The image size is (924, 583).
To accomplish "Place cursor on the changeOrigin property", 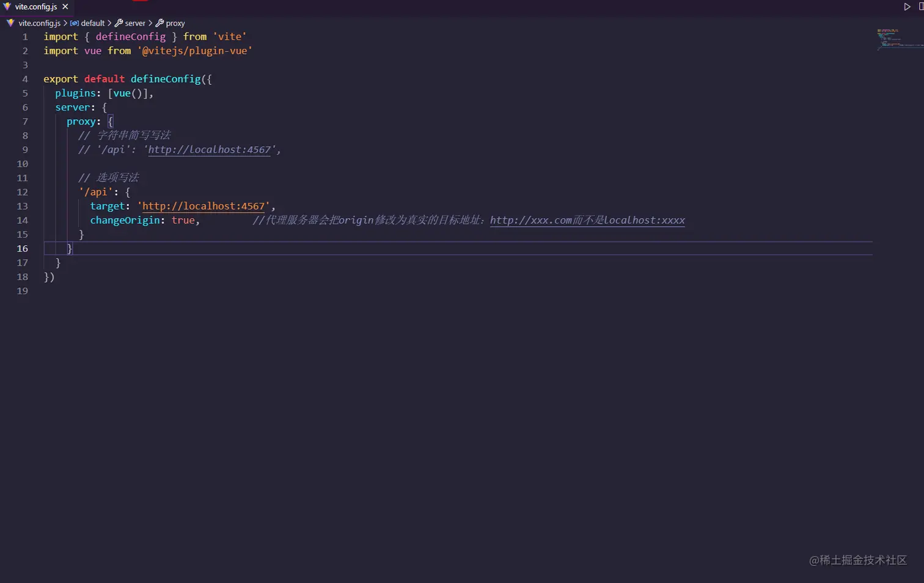I will point(125,221).
